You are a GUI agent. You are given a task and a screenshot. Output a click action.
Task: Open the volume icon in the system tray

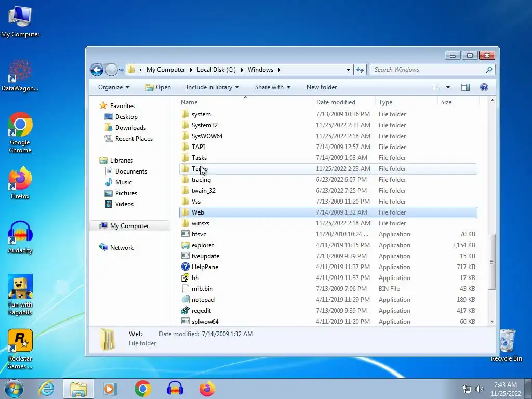(x=480, y=389)
